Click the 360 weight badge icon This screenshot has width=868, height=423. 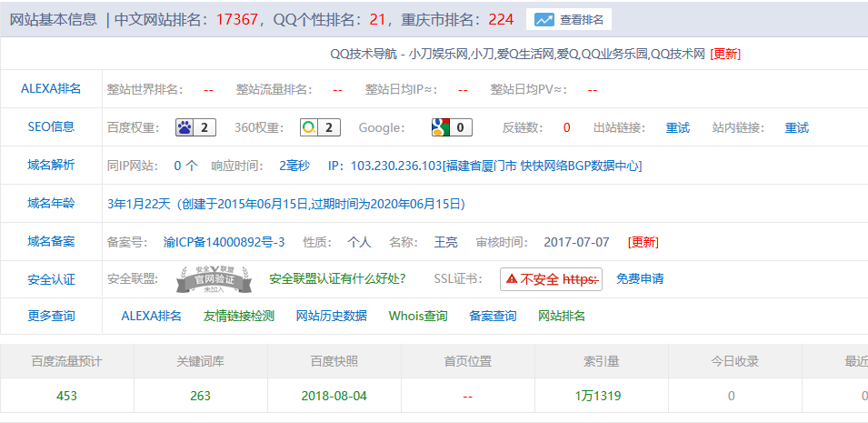coord(320,127)
